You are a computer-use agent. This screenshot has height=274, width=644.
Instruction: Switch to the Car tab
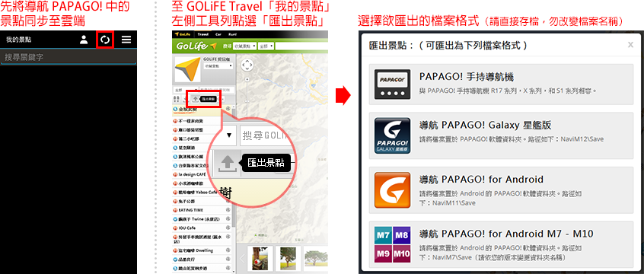point(218,34)
